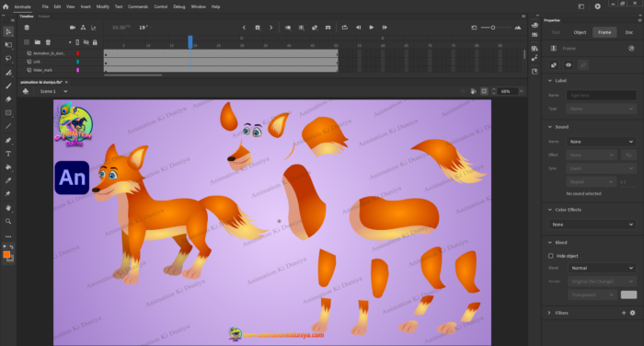Screen dimensions: 644x346
Task: Insert a keyframe from timeline toolbar
Action: [x=258, y=28]
